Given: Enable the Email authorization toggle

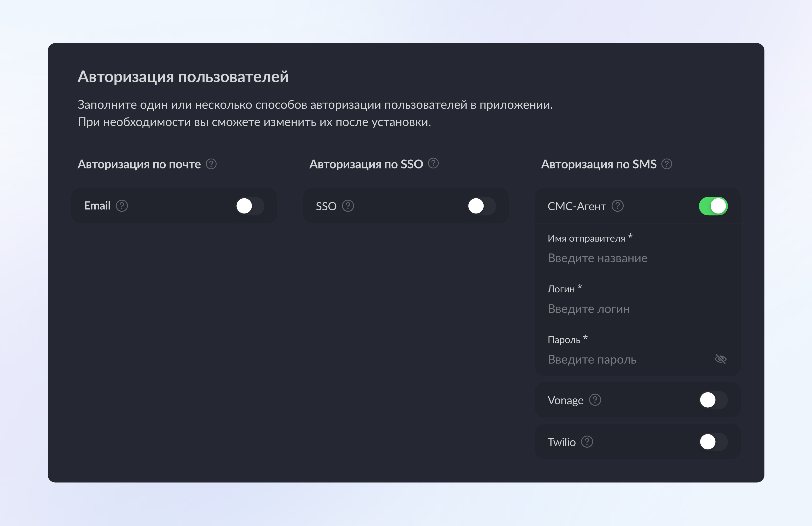Looking at the screenshot, I should (x=250, y=206).
